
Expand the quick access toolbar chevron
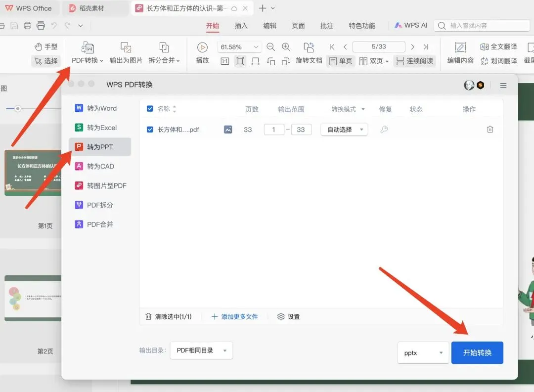click(x=81, y=26)
